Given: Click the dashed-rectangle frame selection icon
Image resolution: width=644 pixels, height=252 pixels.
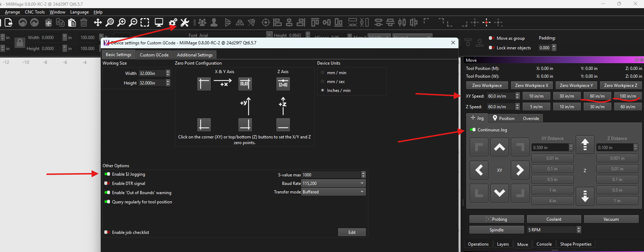Looking at the screenshot, I should click(145, 23).
